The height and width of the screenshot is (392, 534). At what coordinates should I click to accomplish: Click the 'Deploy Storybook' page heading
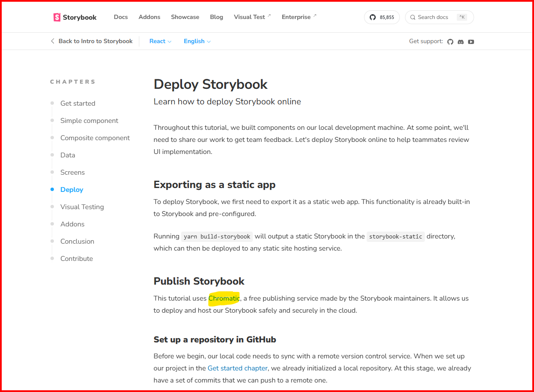pos(210,84)
